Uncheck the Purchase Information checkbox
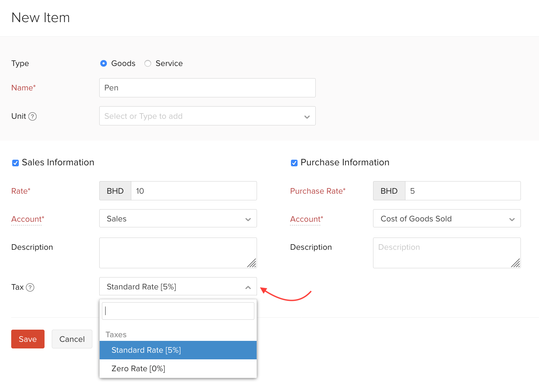The width and height of the screenshot is (539, 392). point(294,162)
